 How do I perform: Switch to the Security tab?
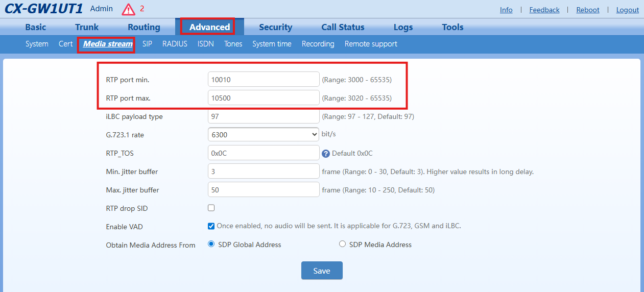coord(275,27)
